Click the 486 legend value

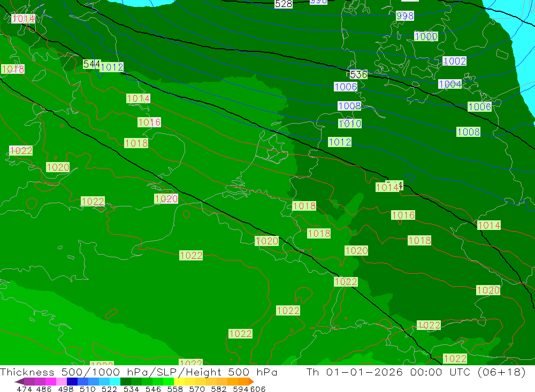click(44, 389)
